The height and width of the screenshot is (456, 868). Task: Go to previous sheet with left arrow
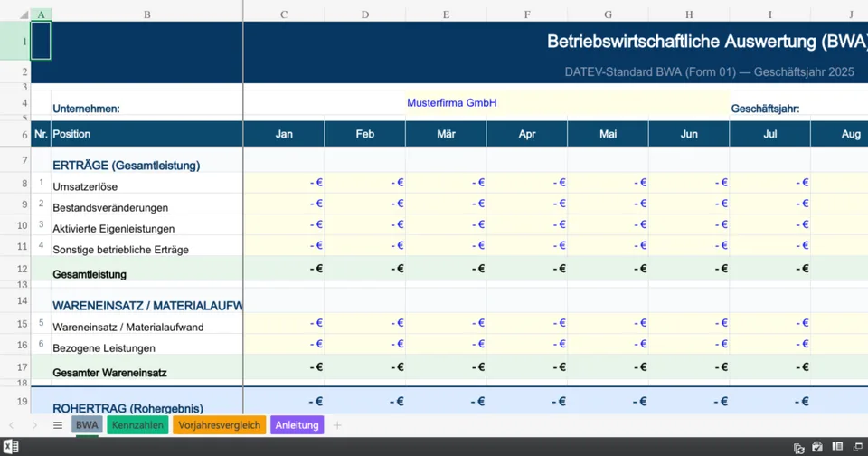click(12, 425)
